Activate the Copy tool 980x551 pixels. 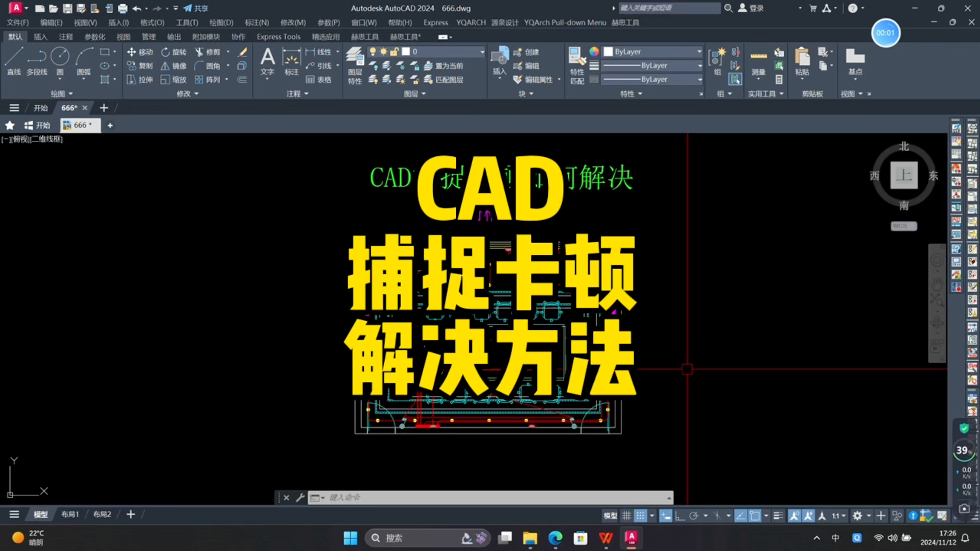(x=139, y=65)
